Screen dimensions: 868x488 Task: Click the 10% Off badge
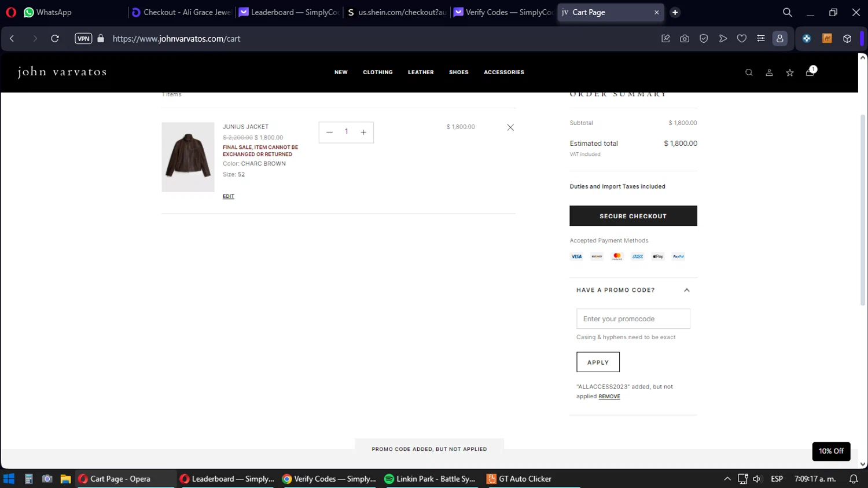point(831,451)
